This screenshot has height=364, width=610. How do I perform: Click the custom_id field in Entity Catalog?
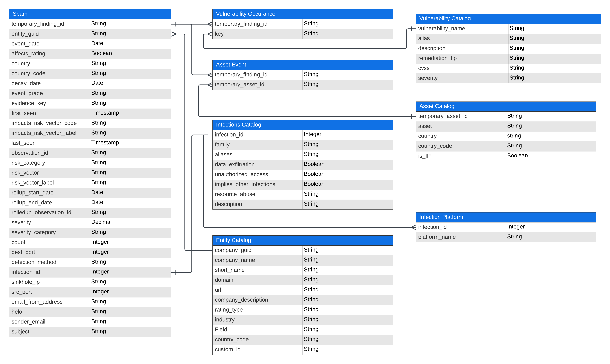point(227,350)
